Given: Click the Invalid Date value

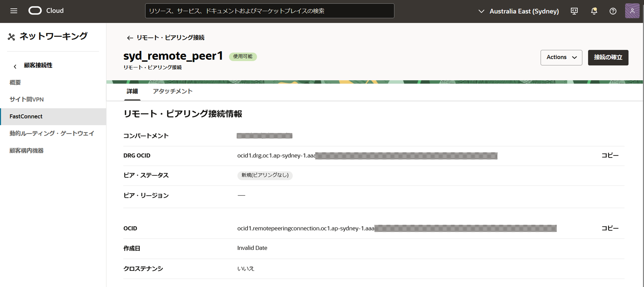Looking at the screenshot, I should 252,248.
